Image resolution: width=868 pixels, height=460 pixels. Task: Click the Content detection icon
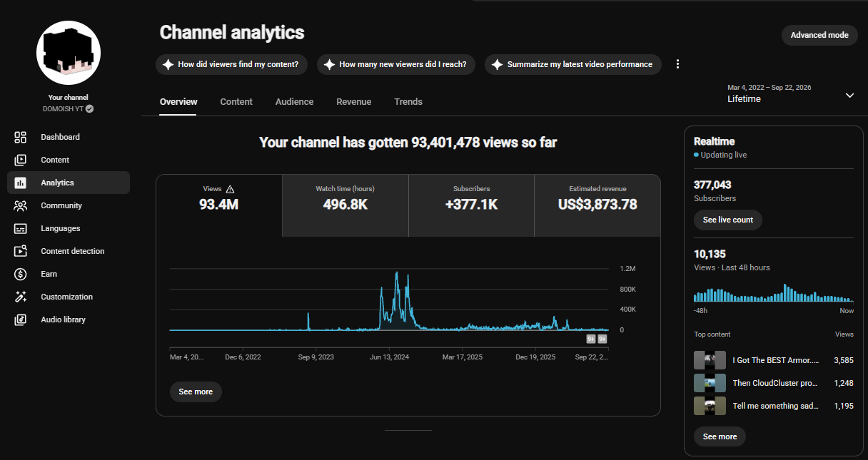tap(21, 251)
